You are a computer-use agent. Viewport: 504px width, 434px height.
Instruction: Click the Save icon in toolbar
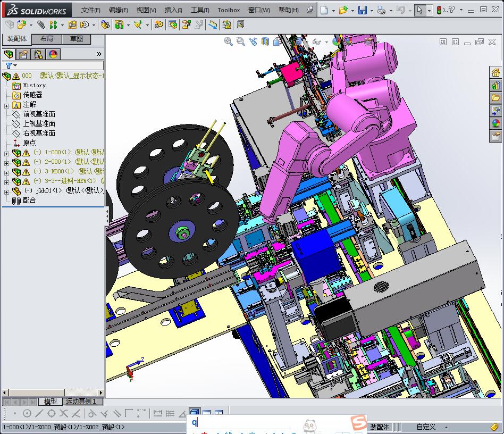point(362,10)
